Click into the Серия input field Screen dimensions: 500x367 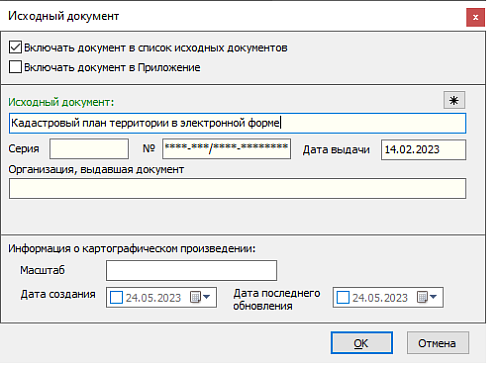[x=89, y=149]
